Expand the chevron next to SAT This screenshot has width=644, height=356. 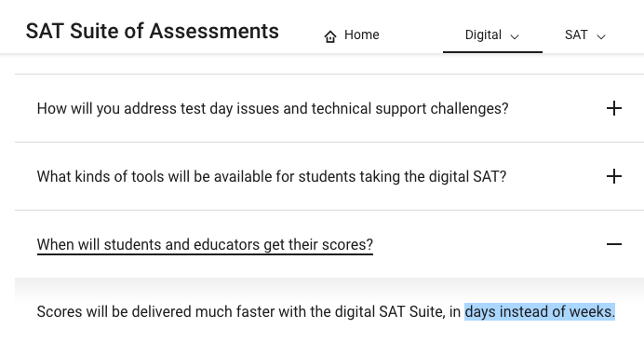point(601,37)
